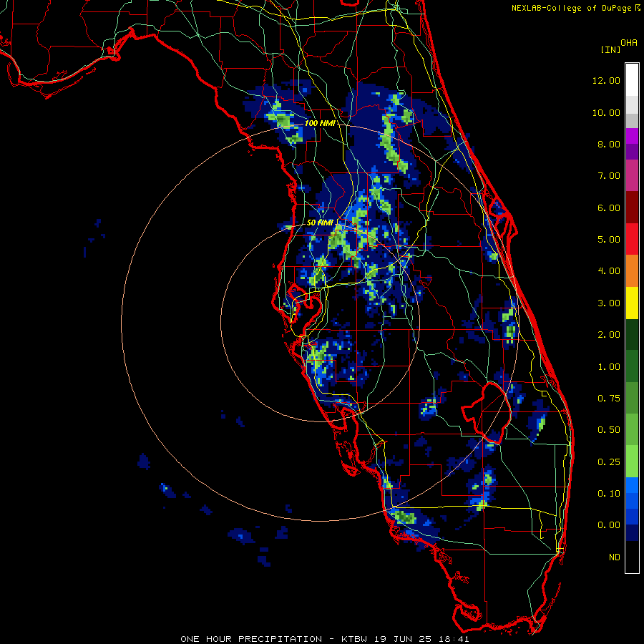Select the white swatch atop the color scale

[632, 79]
